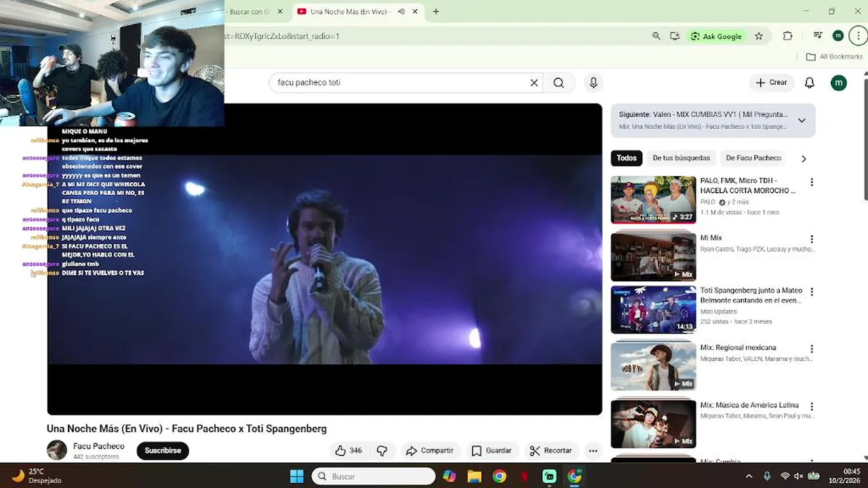Open options menu for Mix: Música de América Latina
This screenshot has width=868, height=488.
click(x=812, y=407)
